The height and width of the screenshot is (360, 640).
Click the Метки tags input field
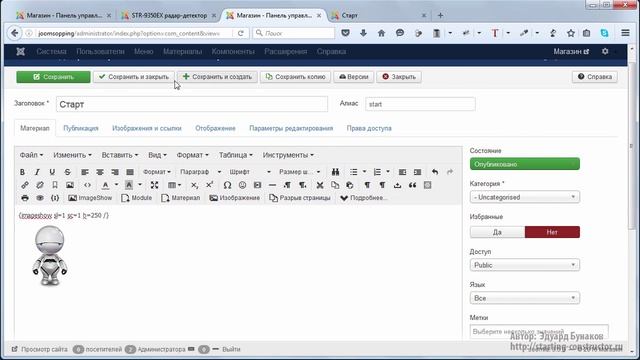(539, 331)
